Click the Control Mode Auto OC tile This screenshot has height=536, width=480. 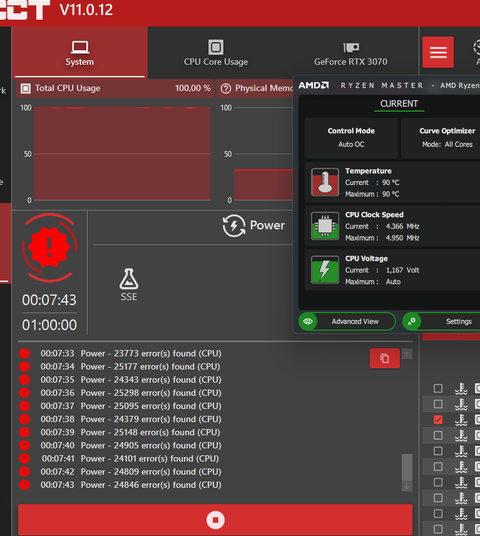pyautogui.click(x=351, y=138)
